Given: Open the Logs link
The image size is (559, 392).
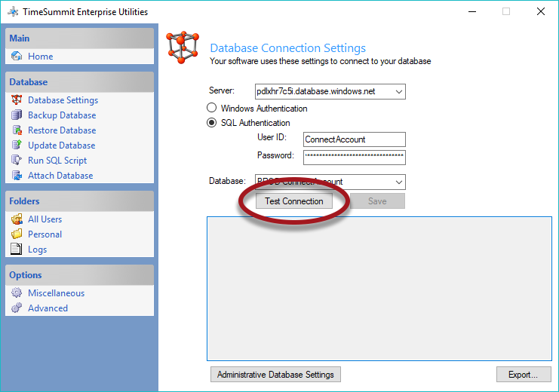Looking at the screenshot, I should click(x=38, y=250).
